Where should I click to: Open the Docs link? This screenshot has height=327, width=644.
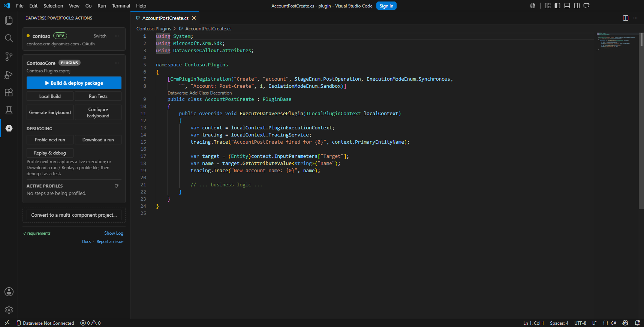[86, 241]
